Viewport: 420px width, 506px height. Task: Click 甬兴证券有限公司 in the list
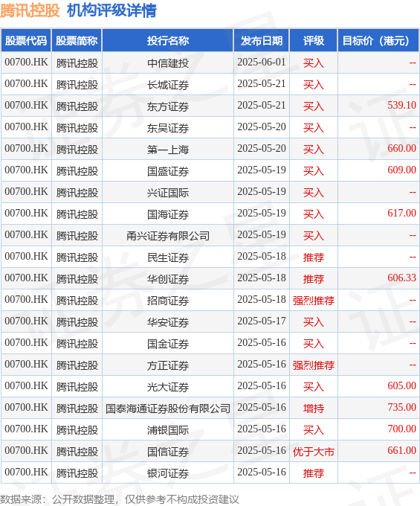167,236
